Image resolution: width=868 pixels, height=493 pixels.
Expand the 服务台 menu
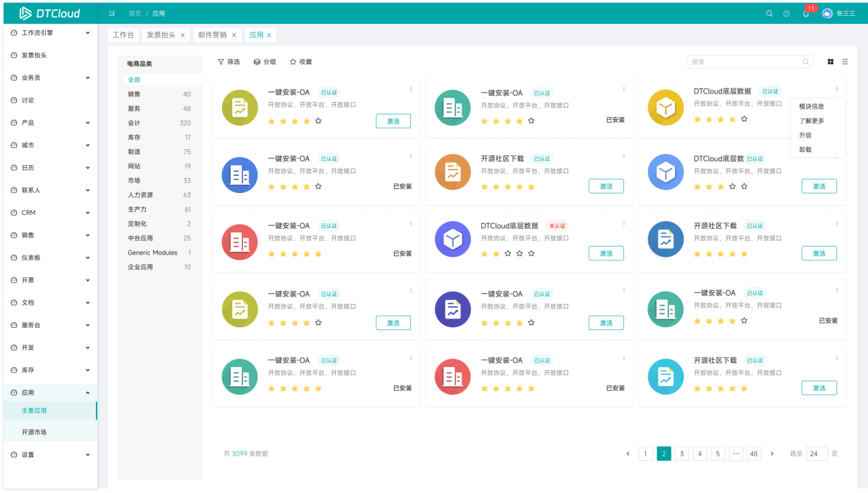click(x=87, y=325)
